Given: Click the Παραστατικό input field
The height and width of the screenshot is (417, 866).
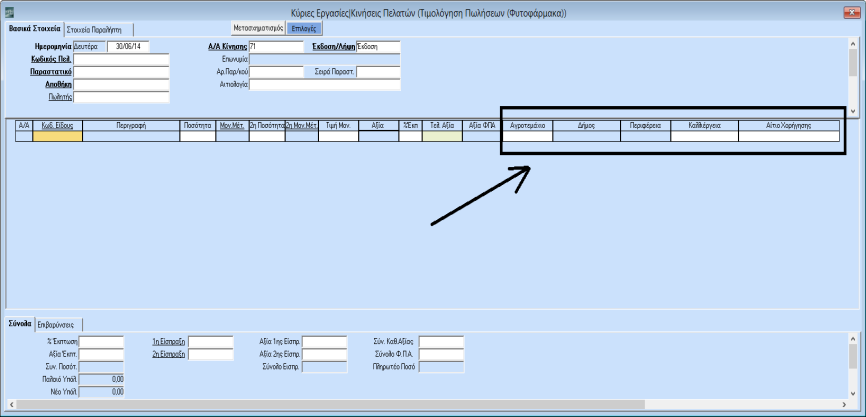Looking at the screenshot, I should coord(121,72).
